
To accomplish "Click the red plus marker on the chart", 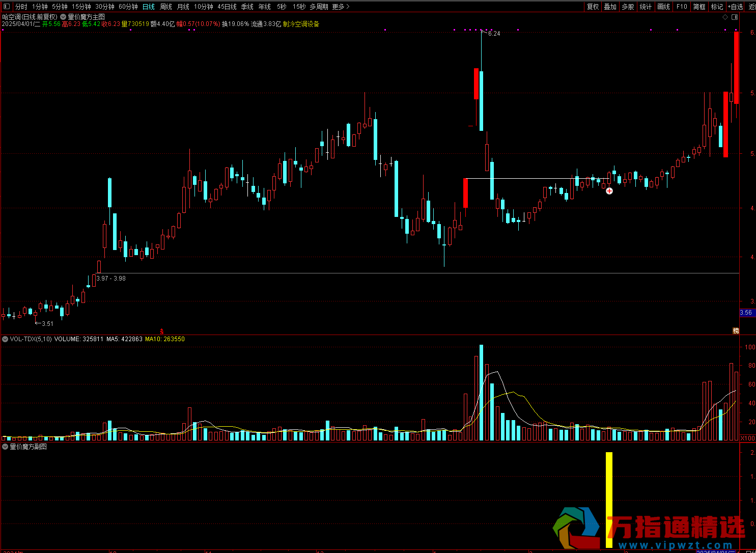I will point(609,191).
